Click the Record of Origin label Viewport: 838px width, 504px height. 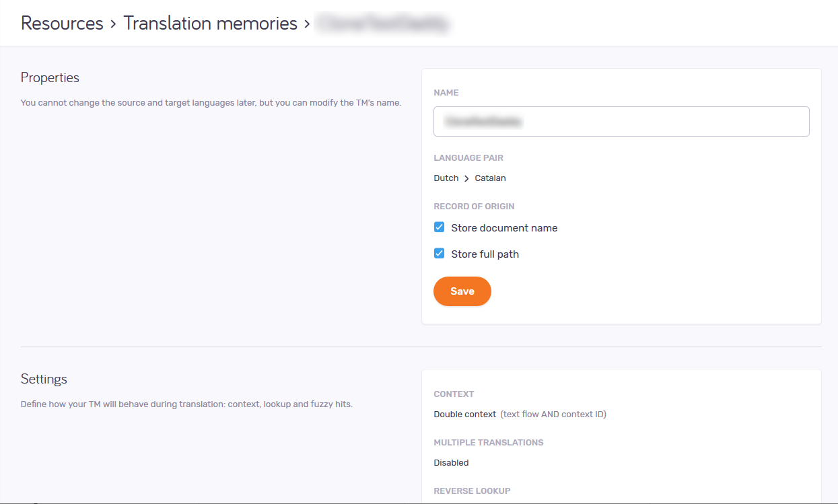(x=474, y=207)
